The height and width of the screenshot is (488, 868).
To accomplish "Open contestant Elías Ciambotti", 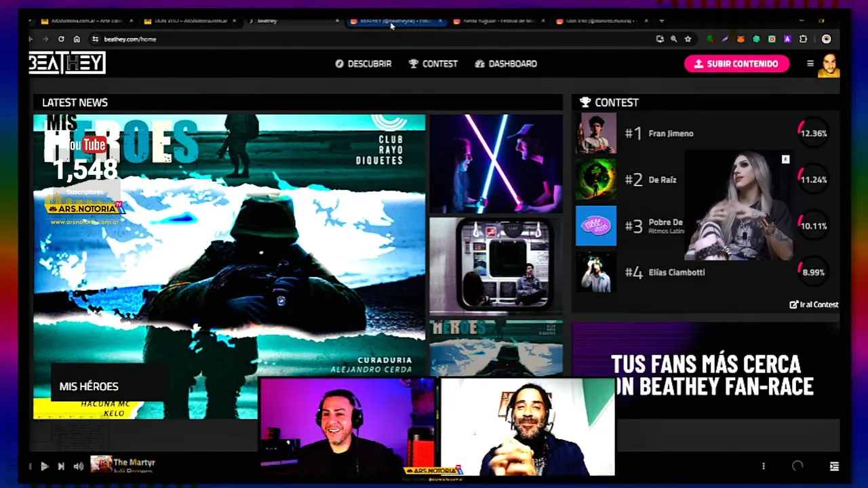I will coord(677,272).
